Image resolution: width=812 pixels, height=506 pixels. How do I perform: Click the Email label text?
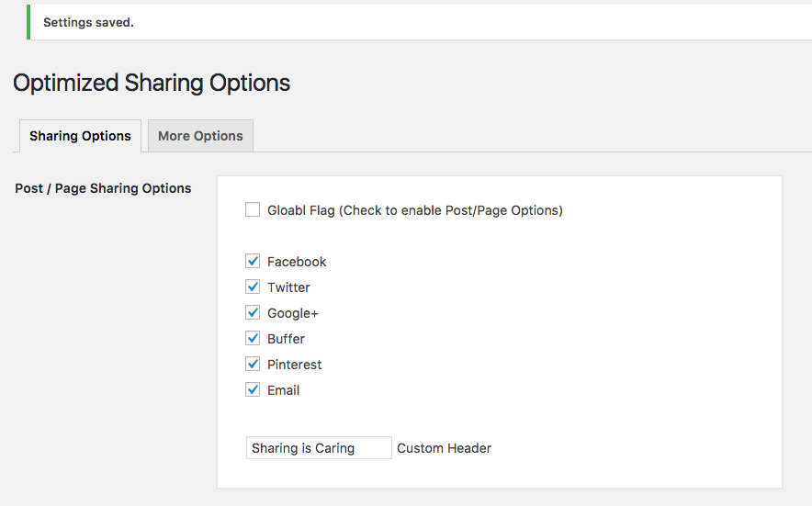click(x=283, y=390)
